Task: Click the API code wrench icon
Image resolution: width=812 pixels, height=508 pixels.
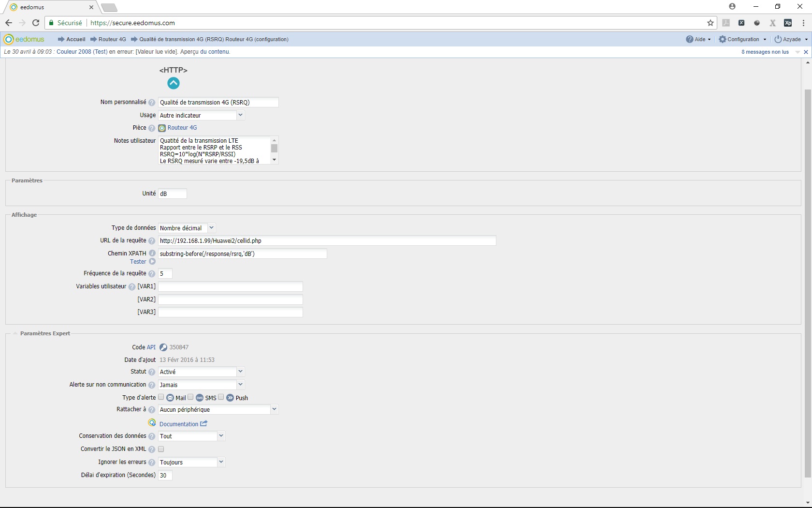Action: click(163, 347)
